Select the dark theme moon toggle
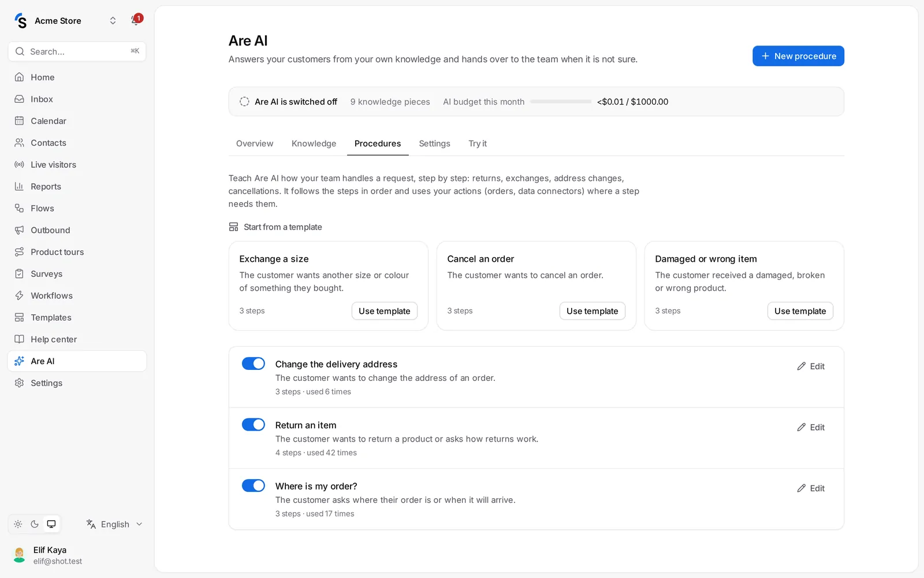 [35, 524]
